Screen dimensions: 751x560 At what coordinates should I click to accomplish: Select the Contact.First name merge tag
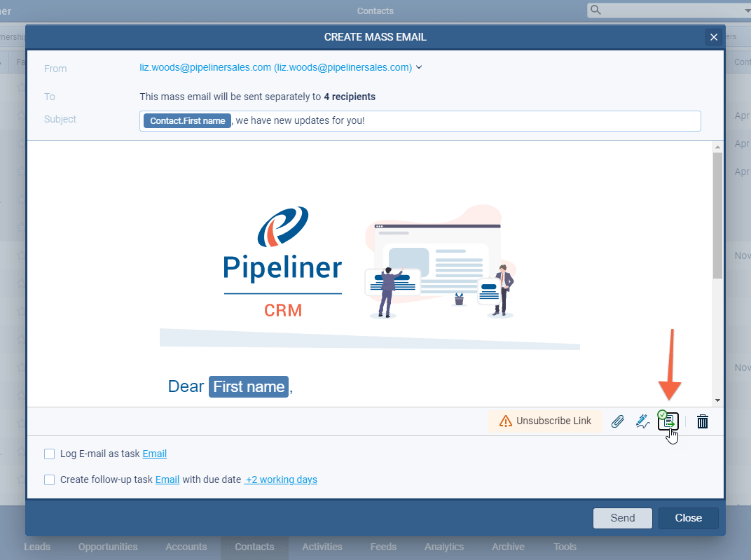(x=187, y=120)
